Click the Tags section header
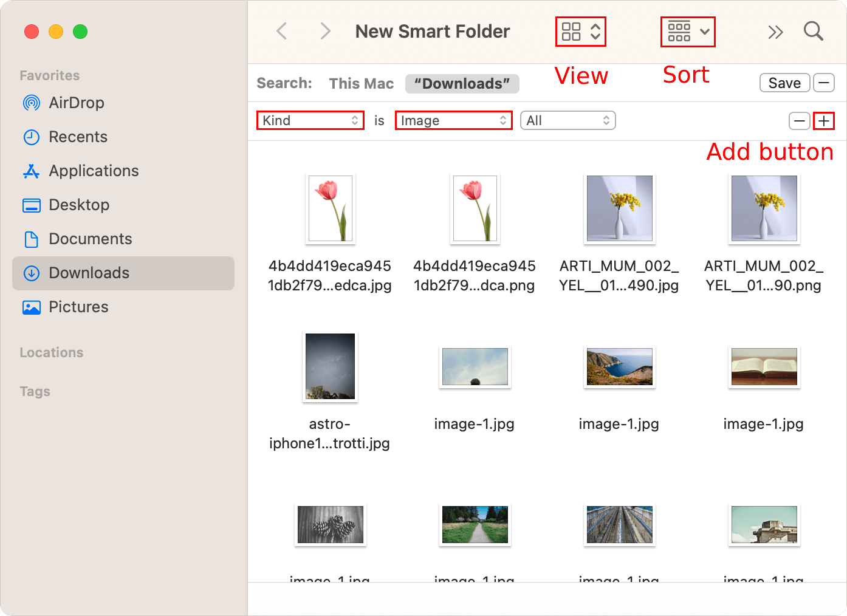The image size is (847, 616). (x=35, y=391)
